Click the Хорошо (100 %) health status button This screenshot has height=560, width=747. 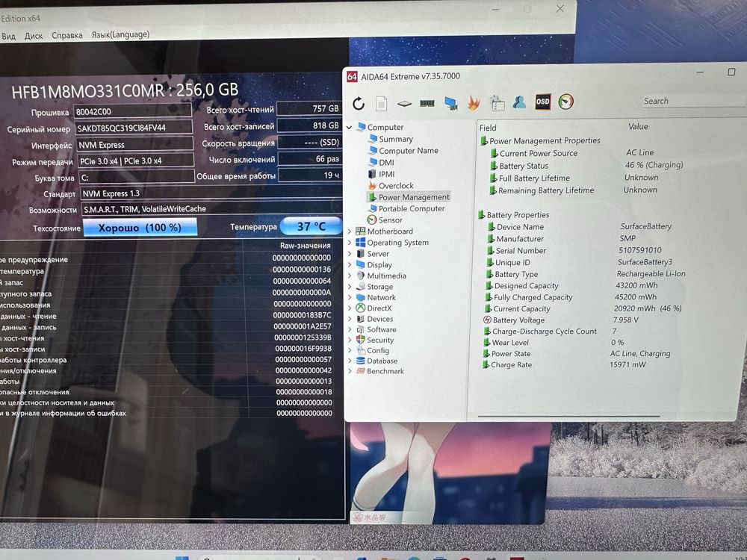click(x=140, y=228)
